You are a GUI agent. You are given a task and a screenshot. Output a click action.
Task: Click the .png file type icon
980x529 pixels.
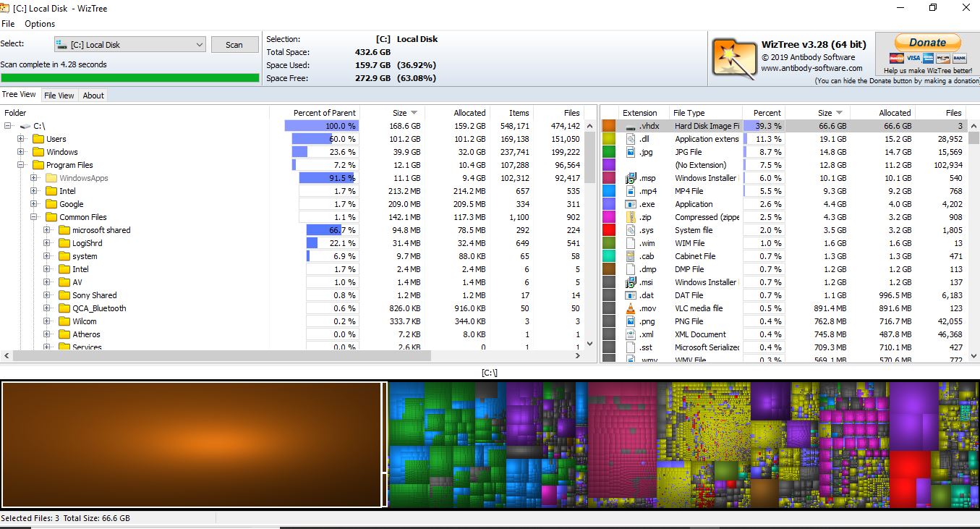[x=630, y=321]
